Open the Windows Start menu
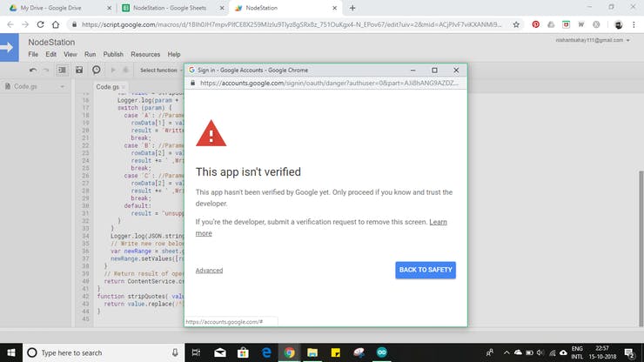Image resolution: width=644 pixels, height=362 pixels. (x=11, y=352)
